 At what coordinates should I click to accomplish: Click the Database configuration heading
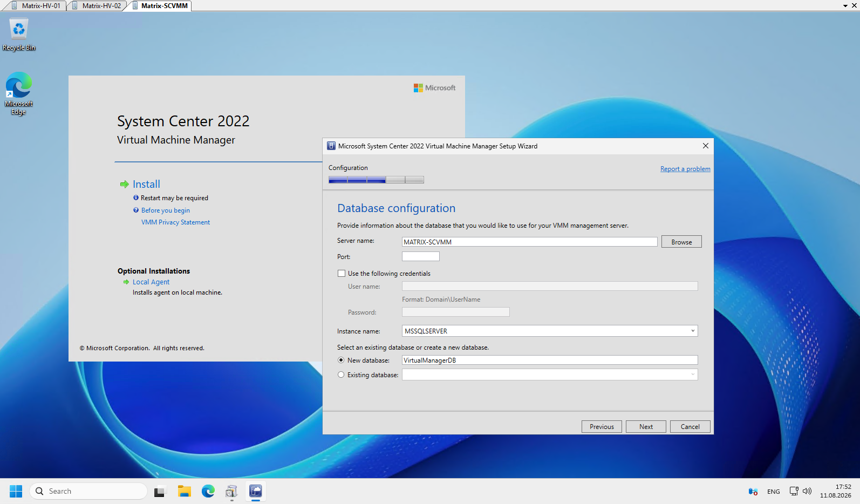[396, 208]
